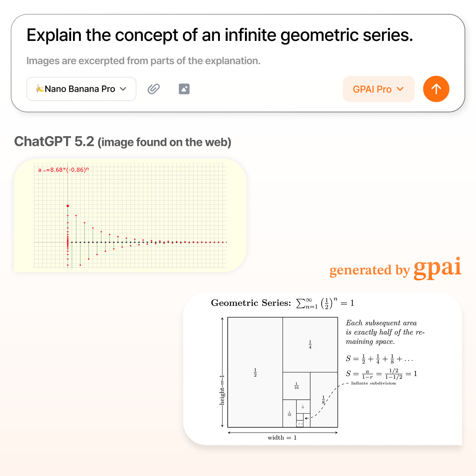Viewport: 476px width, 476px height.
Task: Expand the GPAI Pro plan dropdown
Action: coord(378,89)
